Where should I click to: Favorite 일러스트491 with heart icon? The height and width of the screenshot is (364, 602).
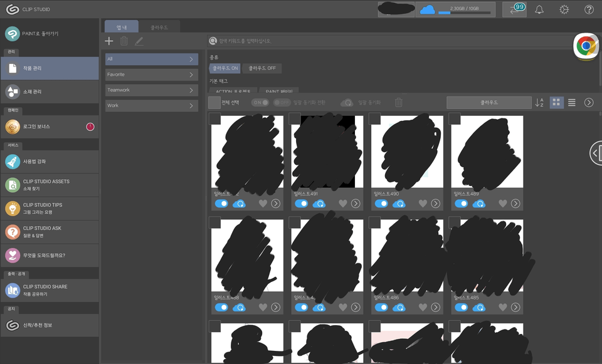coord(343,204)
